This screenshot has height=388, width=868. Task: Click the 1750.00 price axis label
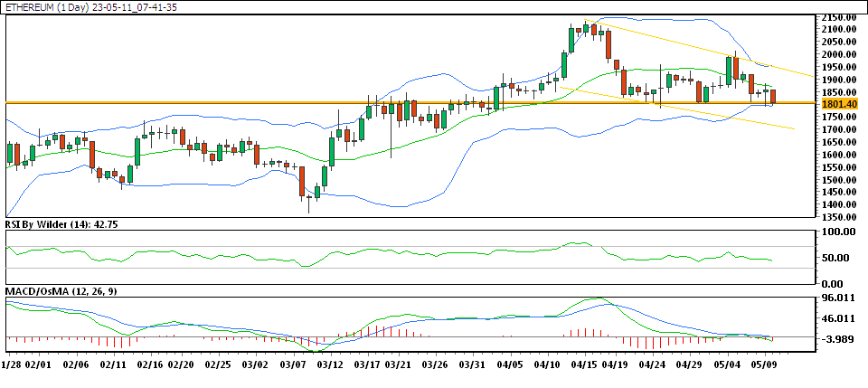tap(840, 117)
